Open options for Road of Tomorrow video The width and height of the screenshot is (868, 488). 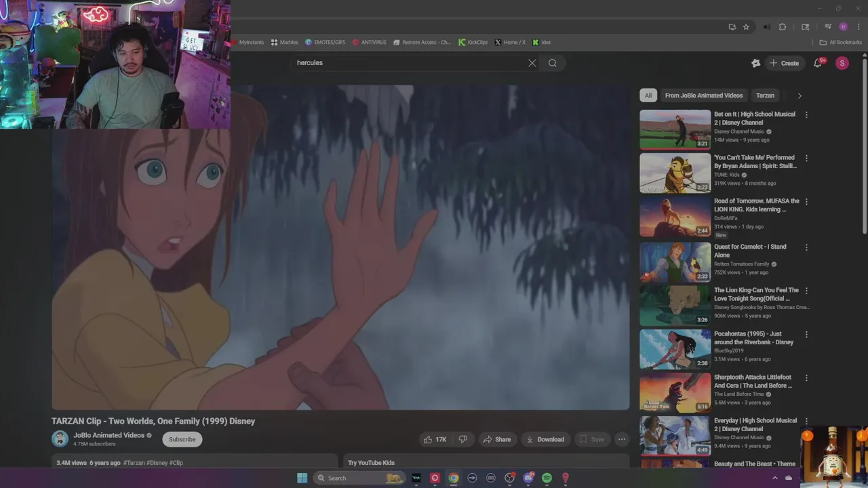tap(806, 202)
